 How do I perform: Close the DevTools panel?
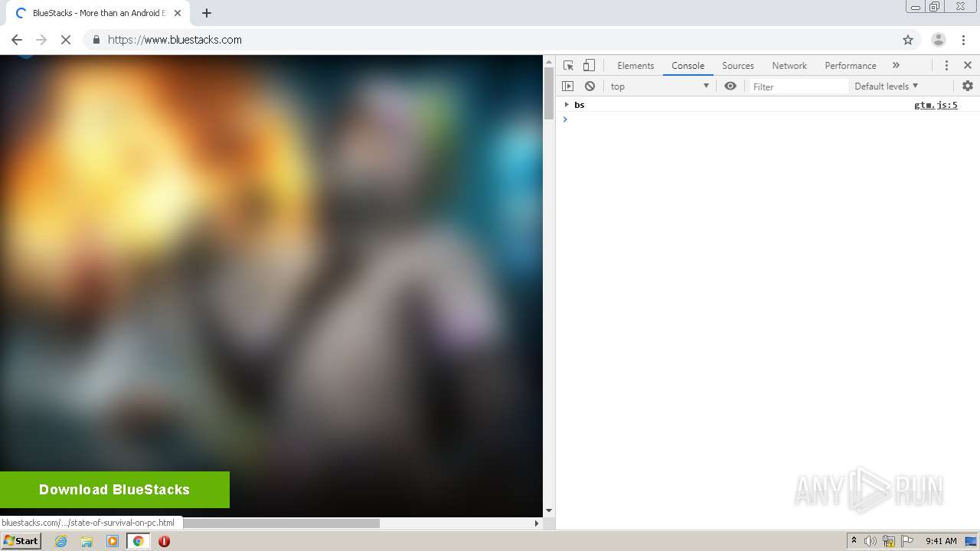pyautogui.click(x=968, y=65)
